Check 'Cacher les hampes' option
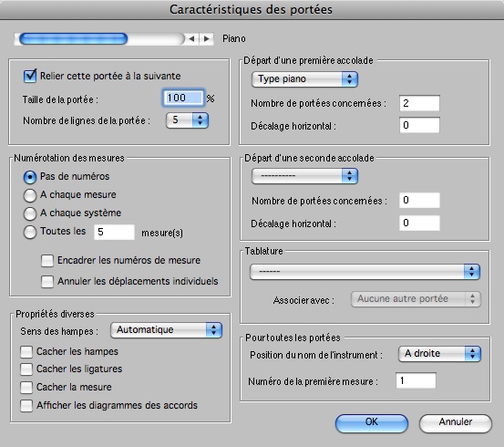This screenshot has height=447, width=504. [26, 352]
